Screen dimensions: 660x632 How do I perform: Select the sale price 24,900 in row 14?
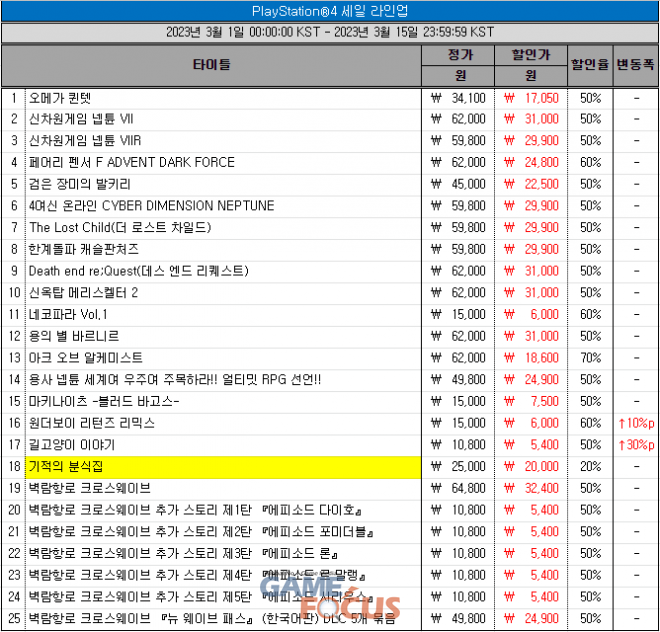(x=542, y=380)
